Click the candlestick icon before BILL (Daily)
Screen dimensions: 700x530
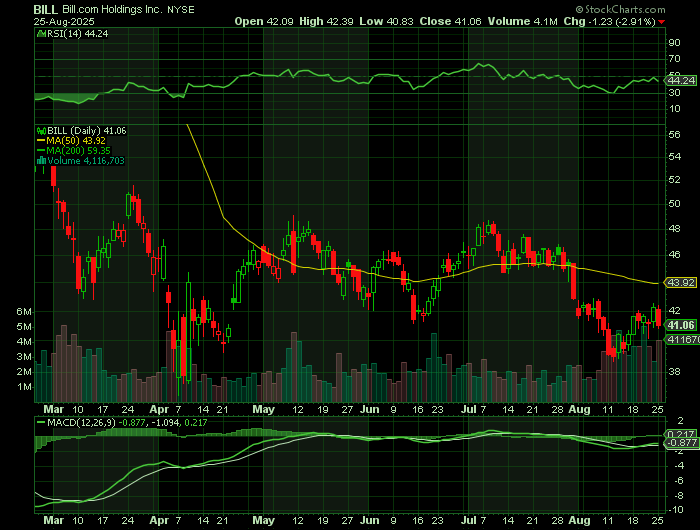click(41, 131)
